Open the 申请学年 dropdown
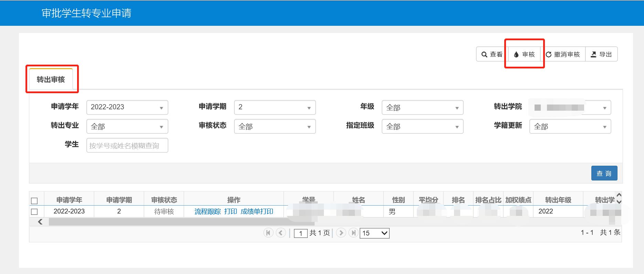Viewport: 644px width, 274px height. (x=127, y=107)
